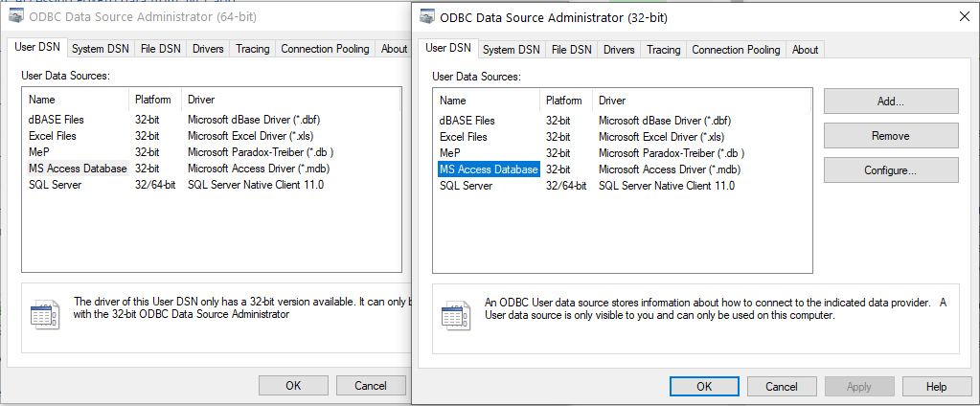Select SQL Server entry in 32-bit window list
The image size is (980, 406).
(x=465, y=186)
